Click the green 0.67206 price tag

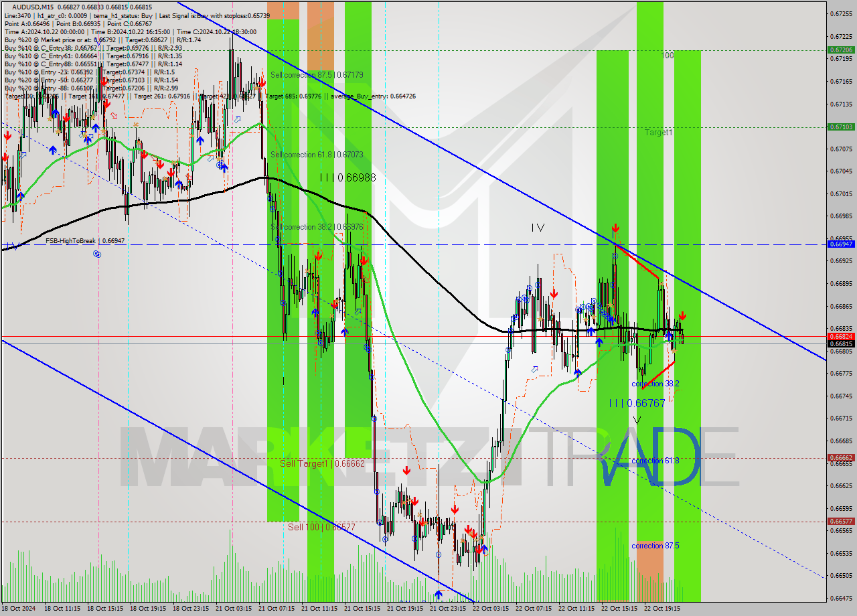(x=840, y=50)
